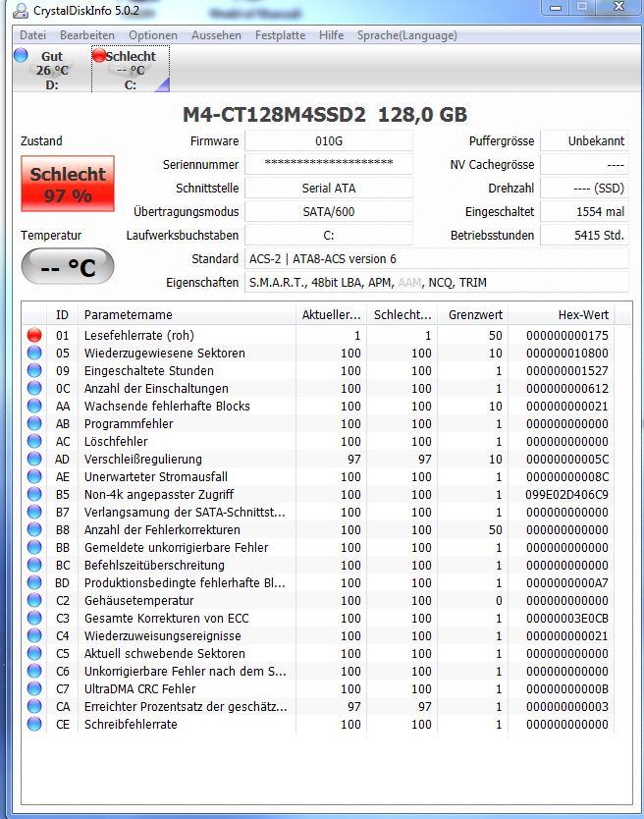Click the Schnittstelle field Serial ATA
Image resolution: width=644 pixels, height=819 pixels.
point(329,188)
